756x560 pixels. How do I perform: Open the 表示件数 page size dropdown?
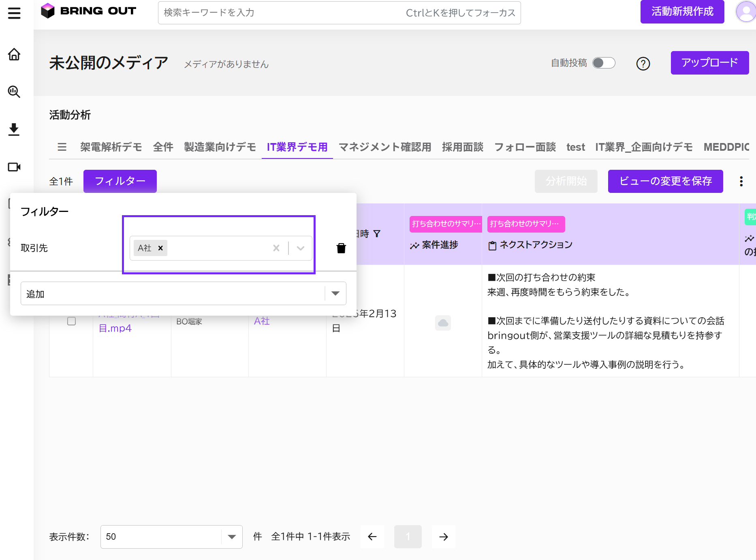(231, 537)
